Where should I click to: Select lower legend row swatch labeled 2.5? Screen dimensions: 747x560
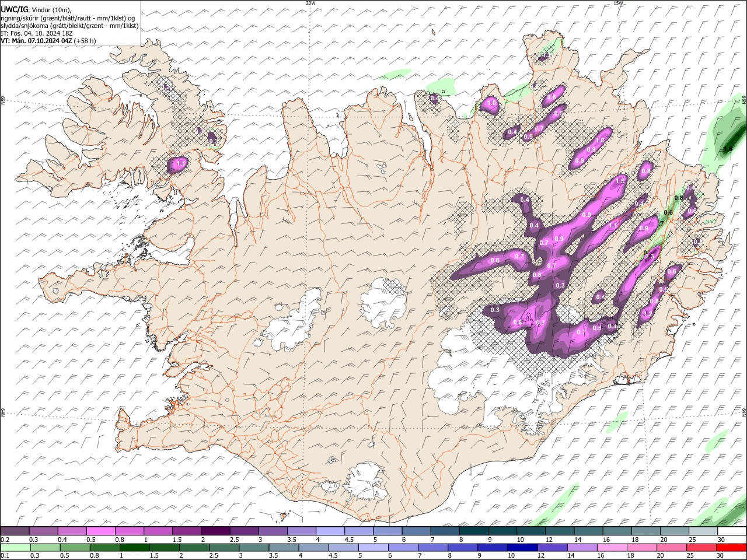224,547
